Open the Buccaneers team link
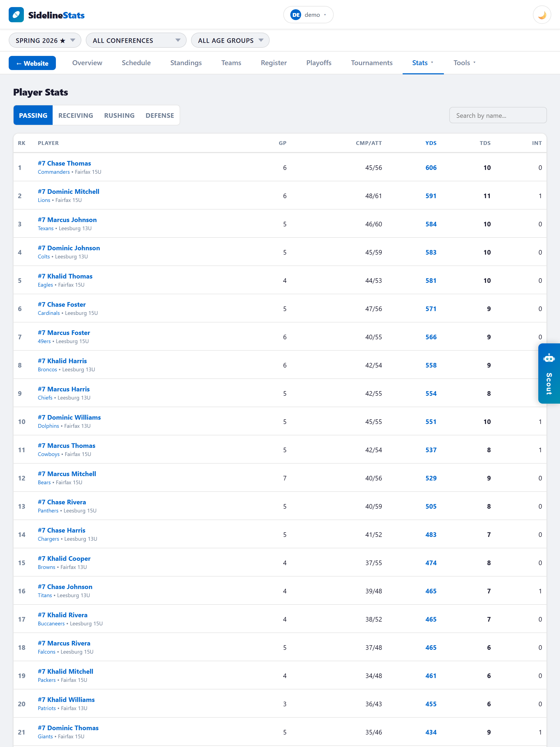This screenshot has height=747, width=560. click(x=51, y=624)
